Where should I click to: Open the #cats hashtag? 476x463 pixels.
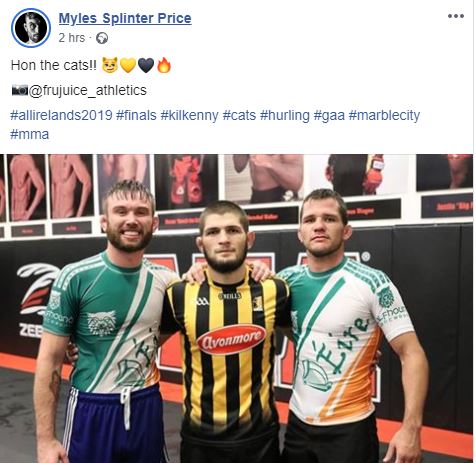pos(239,115)
